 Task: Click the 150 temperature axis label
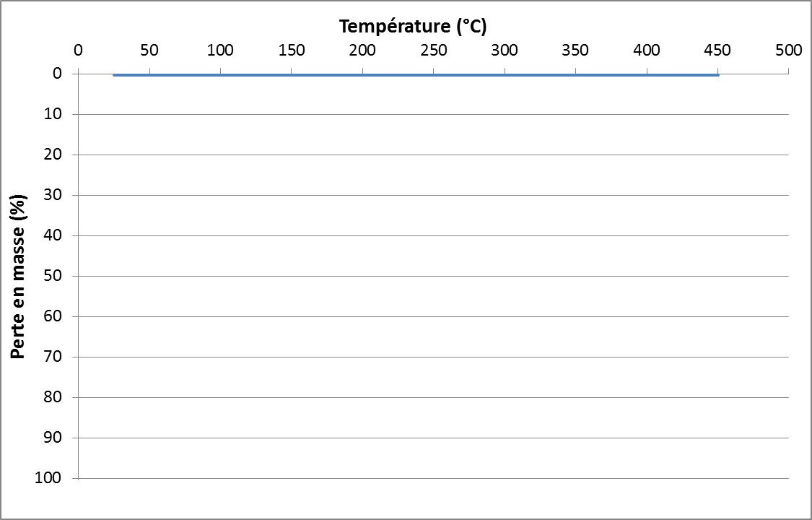pos(291,51)
